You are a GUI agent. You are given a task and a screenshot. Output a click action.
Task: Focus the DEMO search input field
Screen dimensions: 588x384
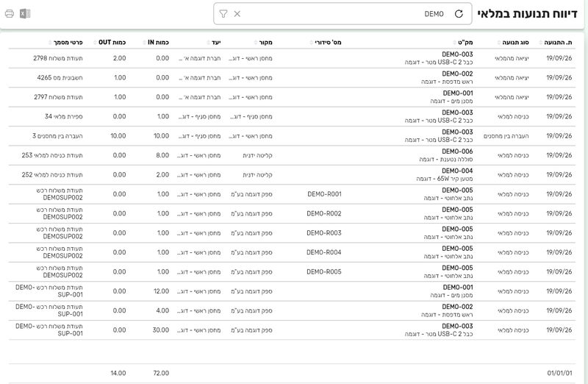(x=343, y=14)
